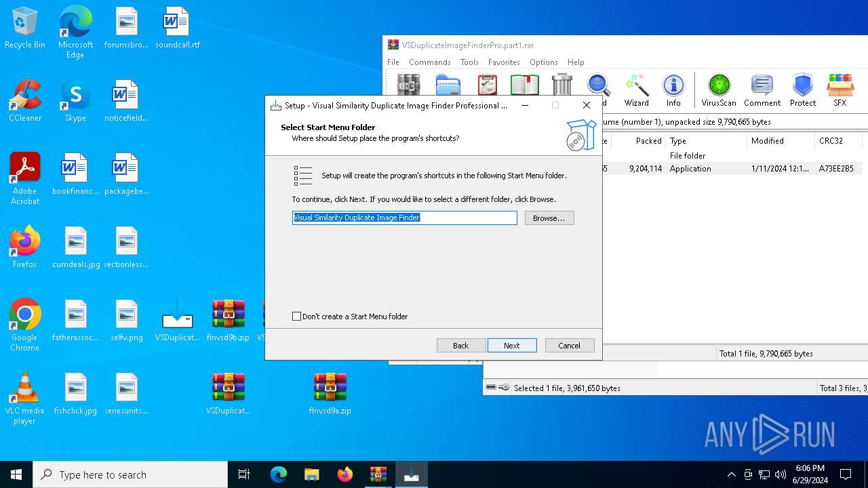Open the Favorites menu in WinRAR
The image size is (868, 488).
coord(504,62)
